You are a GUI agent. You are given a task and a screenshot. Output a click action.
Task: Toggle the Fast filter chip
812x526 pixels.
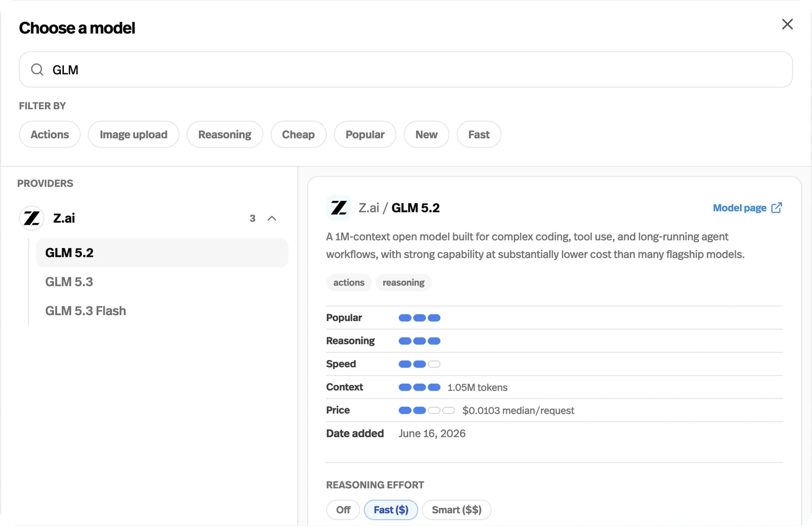pos(479,134)
